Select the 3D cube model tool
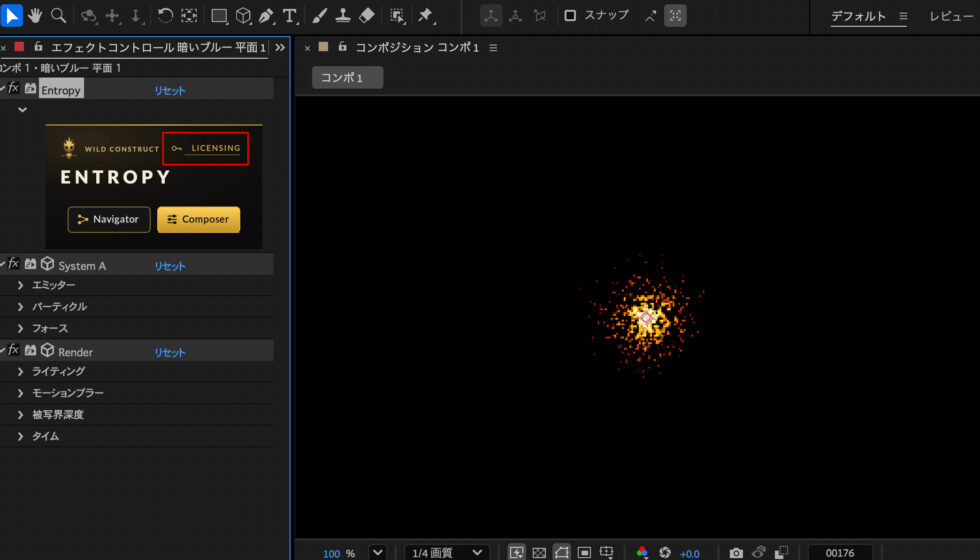Image resolution: width=980 pixels, height=560 pixels. click(243, 16)
